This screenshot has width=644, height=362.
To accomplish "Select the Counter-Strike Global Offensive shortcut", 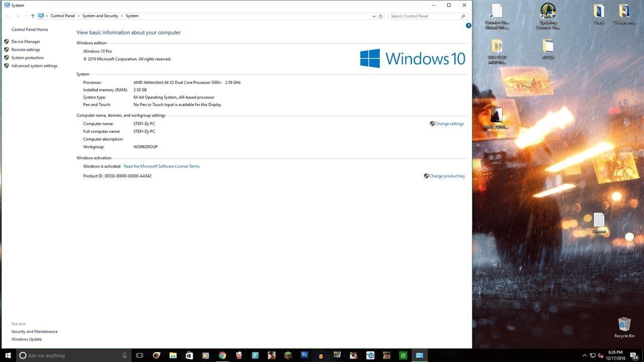I will point(497,17).
